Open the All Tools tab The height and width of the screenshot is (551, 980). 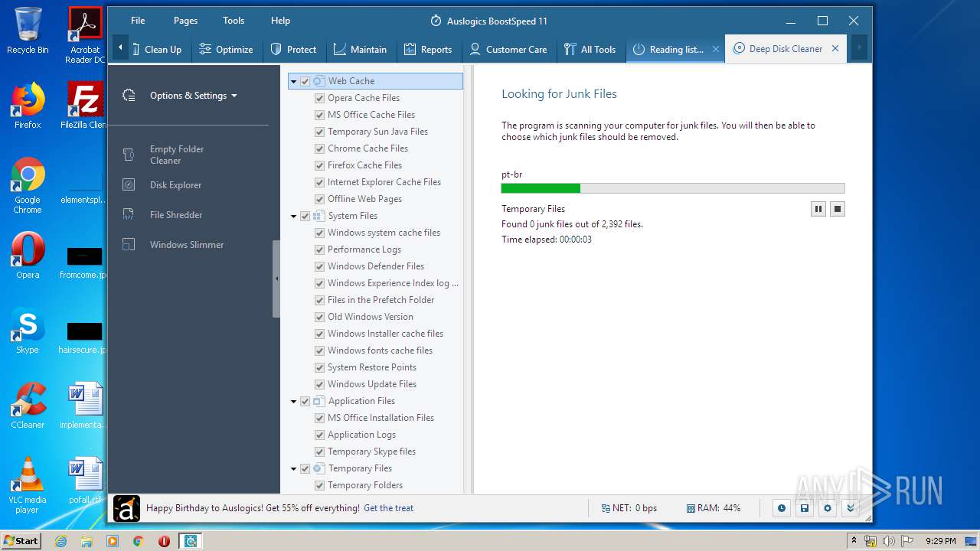tap(590, 49)
